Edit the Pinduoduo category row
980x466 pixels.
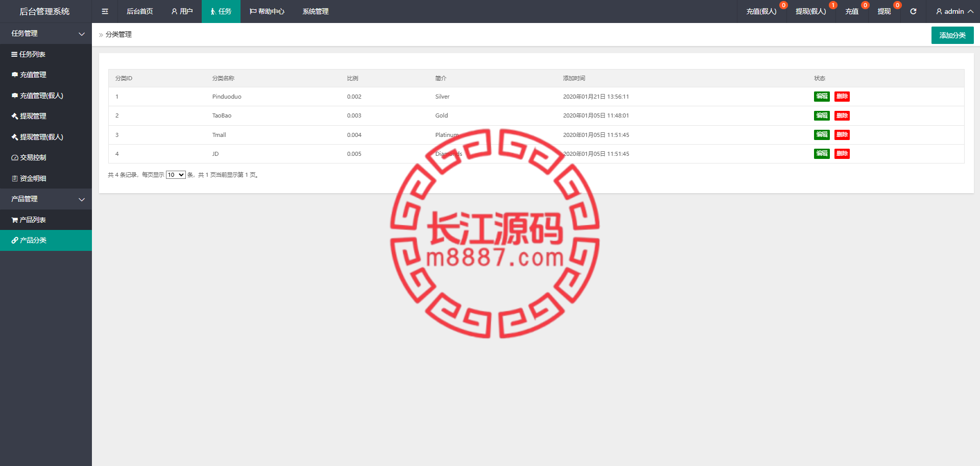click(822, 96)
